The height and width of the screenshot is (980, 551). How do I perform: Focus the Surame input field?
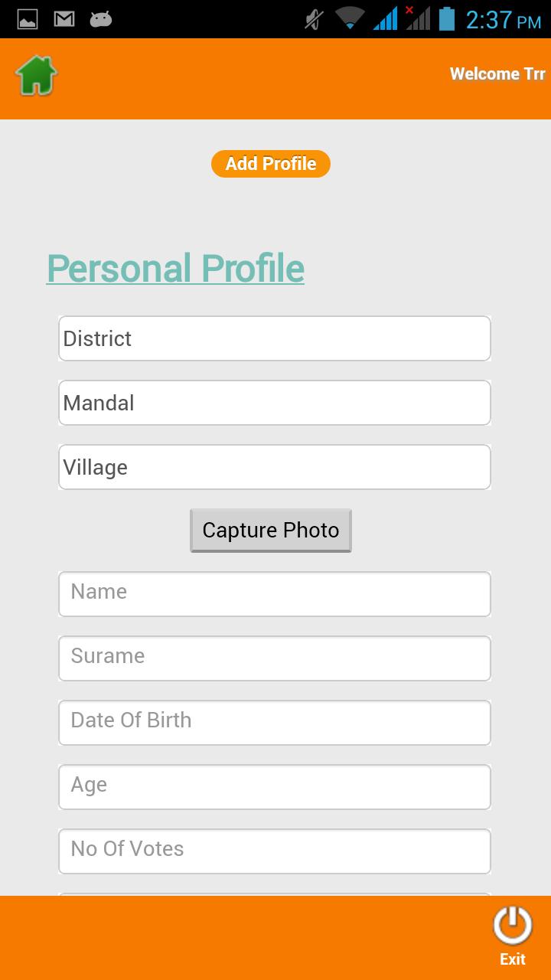[275, 658]
